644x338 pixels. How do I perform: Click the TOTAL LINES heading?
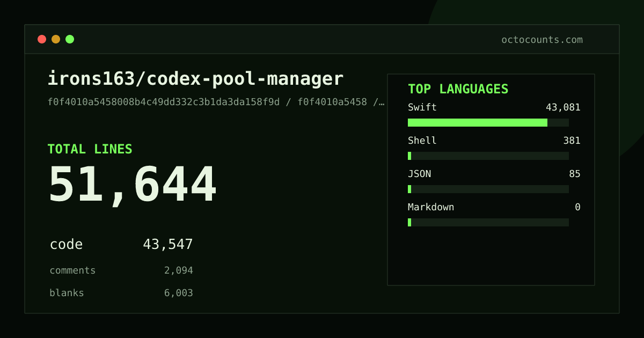[90, 149]
